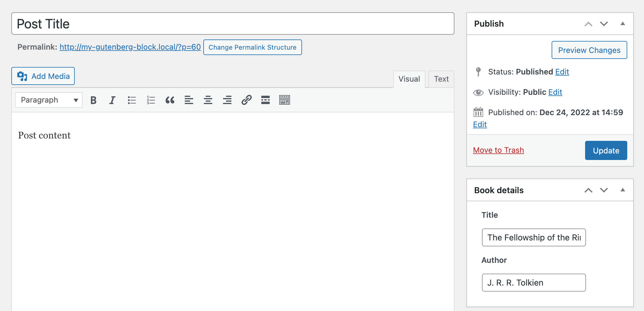Align text to the right
The height and width of the screenshot is (311, 644).
[x=227, y=100]
